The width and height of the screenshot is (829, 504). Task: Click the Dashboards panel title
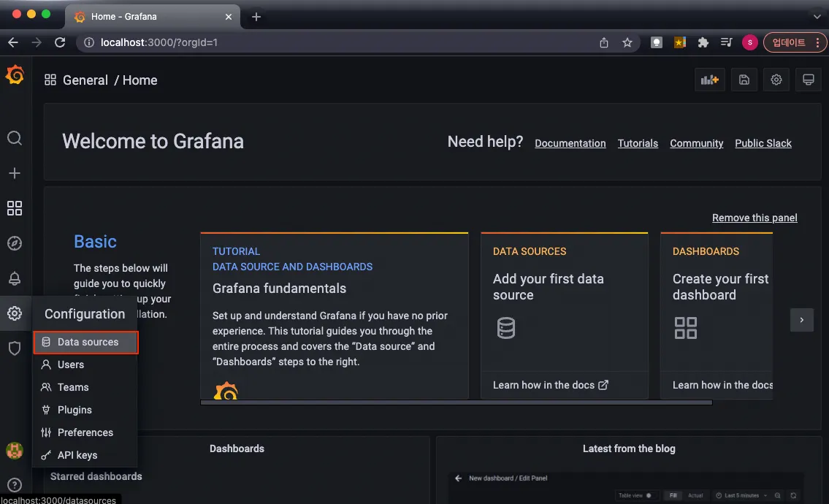click(237, 448)
